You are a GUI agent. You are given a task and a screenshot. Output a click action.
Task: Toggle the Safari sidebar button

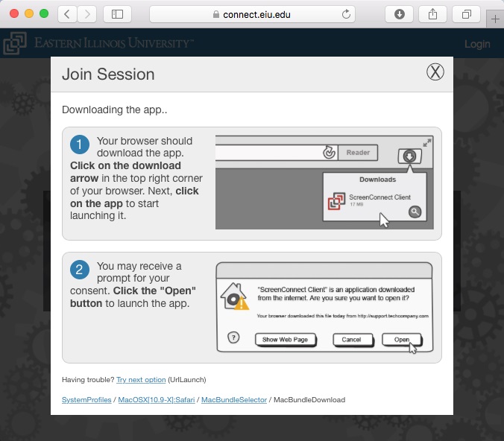117,14
